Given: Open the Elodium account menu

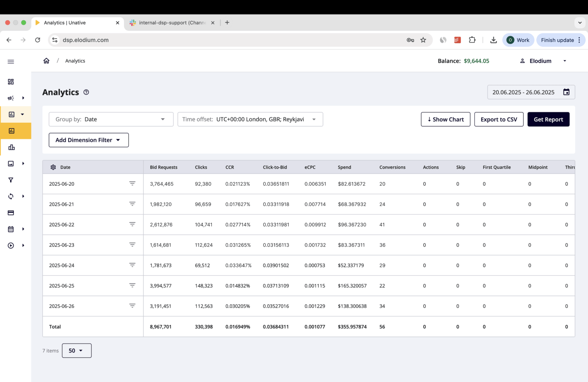Looking at the screenshot, I should pyautogui.click(x=543, y=61).
